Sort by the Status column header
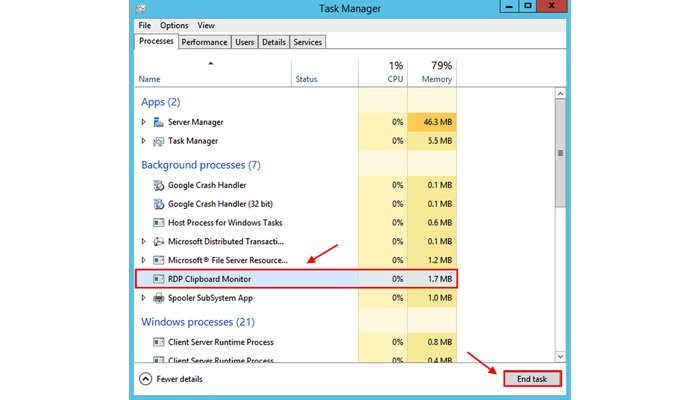The height and width of the screenshot is (400, 700). (x=325, y=72)
